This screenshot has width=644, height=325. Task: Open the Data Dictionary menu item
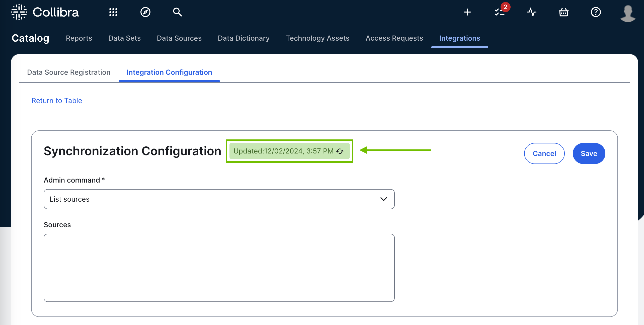(x=244, y=38)
